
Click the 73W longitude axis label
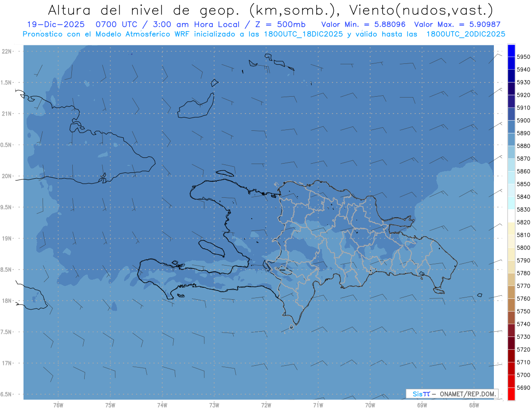[214, 405]
